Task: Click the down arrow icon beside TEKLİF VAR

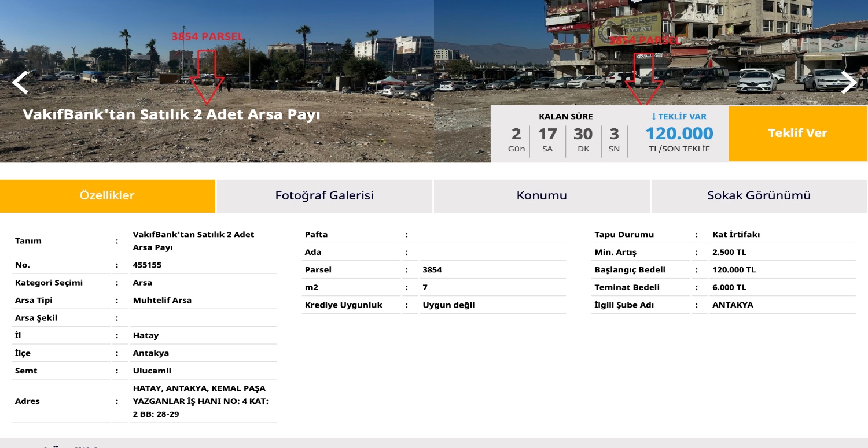Action: [x=654, y=117]
